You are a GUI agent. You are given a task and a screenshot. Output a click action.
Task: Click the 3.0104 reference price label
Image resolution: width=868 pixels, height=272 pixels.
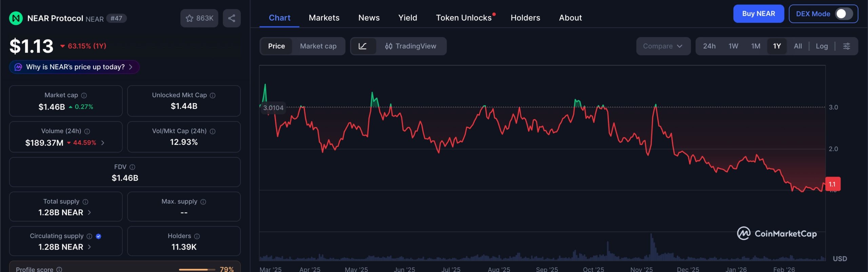tap(273, 108)
